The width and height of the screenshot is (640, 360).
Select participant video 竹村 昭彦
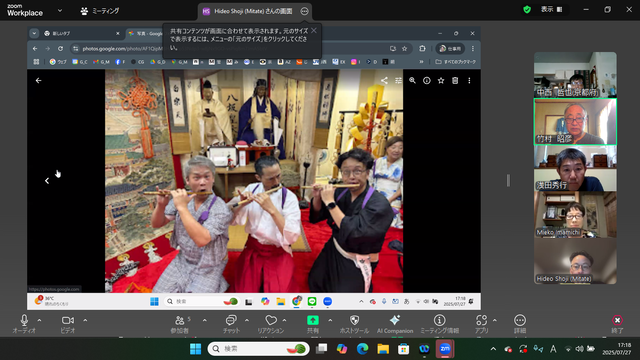tap(575, 122)
